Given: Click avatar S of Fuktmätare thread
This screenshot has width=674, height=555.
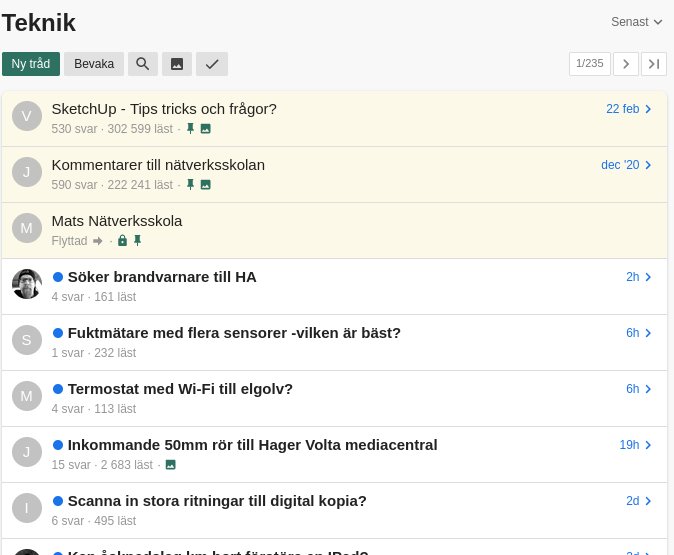Looking at the screenshot, I should 27,340.
